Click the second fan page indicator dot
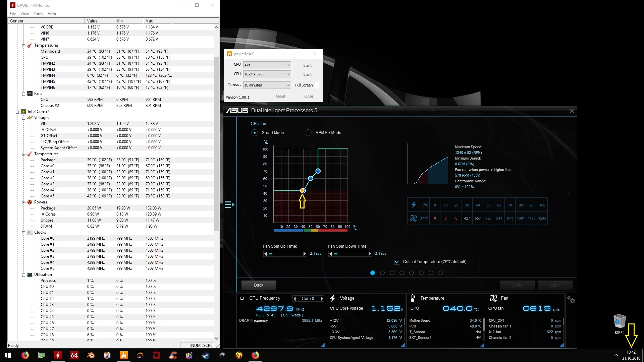The image size is (644, 362). click(382, 273)
